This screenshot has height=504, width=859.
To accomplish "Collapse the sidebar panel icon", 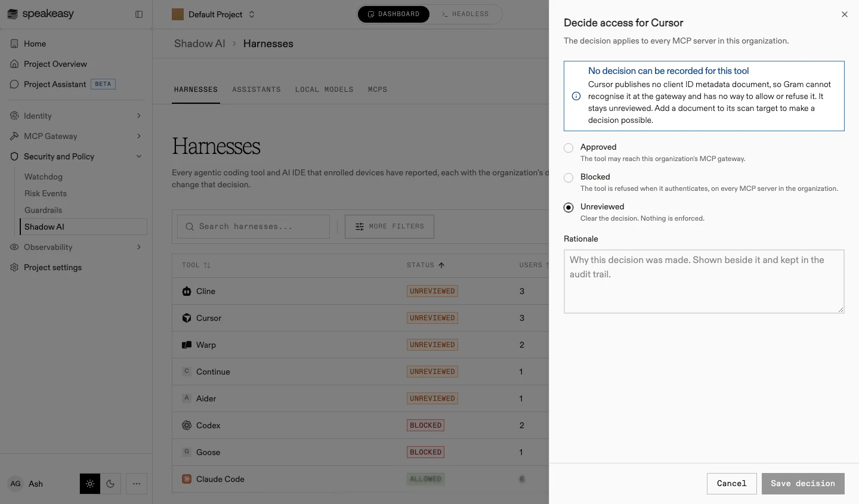I will tap(139, 14).
